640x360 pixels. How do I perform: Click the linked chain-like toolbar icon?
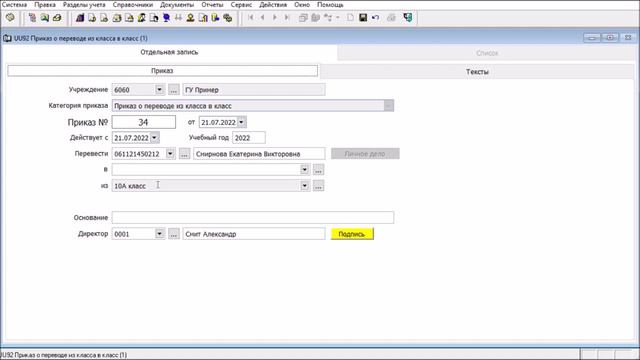[228, 18]
